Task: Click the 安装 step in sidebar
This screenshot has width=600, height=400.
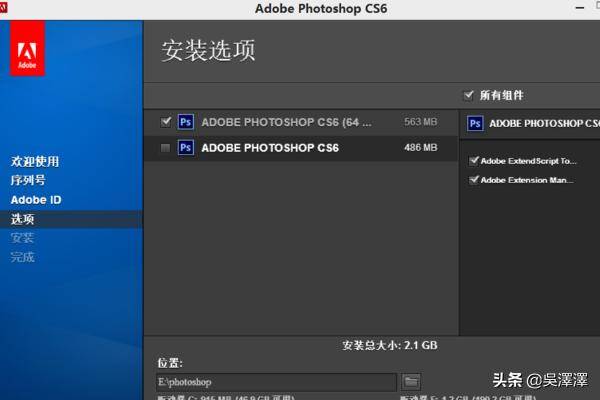Action: click(x=22, y=238)
